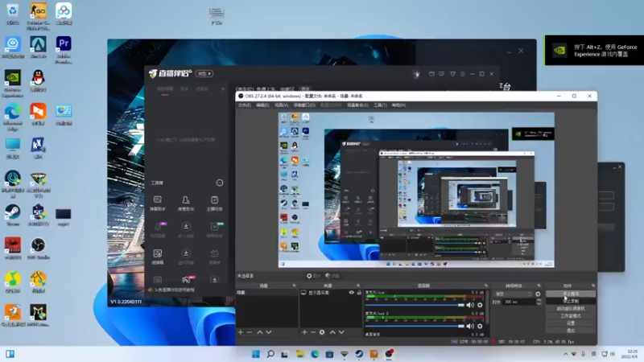Open the Docks menu in OBS
Viewport: 644px width, 362px height.
point(304,105)
